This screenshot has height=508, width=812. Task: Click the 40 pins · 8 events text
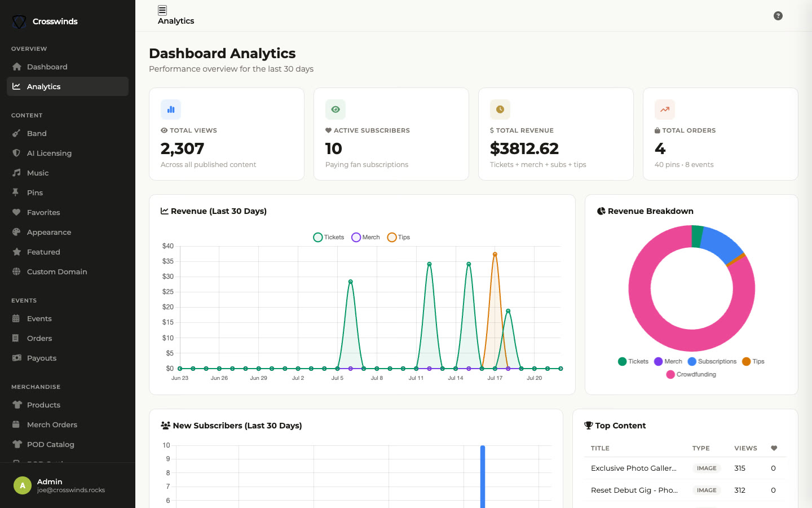[x=684, y=165]
